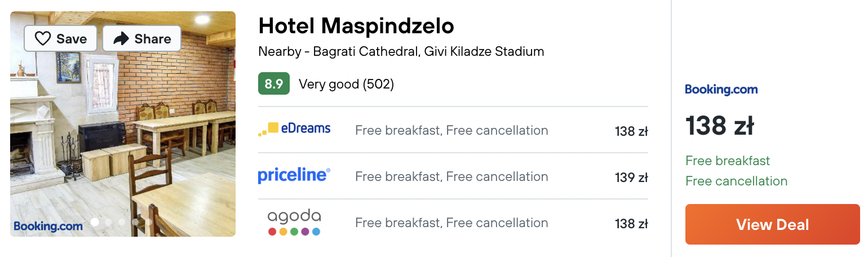
Task: Click the heart icon on Save
Action: tap(43, 38)
